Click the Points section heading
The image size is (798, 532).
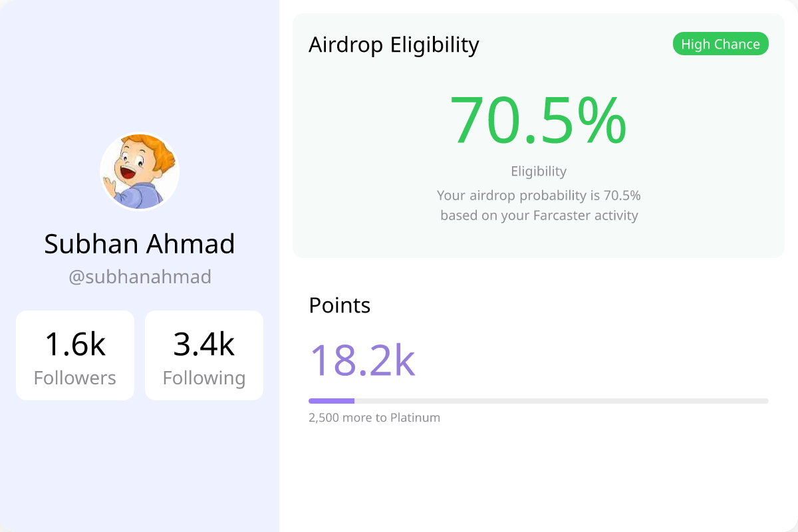click(x=340, y=305)
